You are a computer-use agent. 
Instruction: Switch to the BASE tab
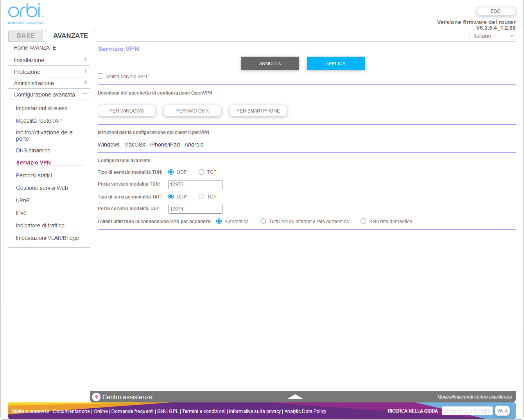[x=26, y=36]
